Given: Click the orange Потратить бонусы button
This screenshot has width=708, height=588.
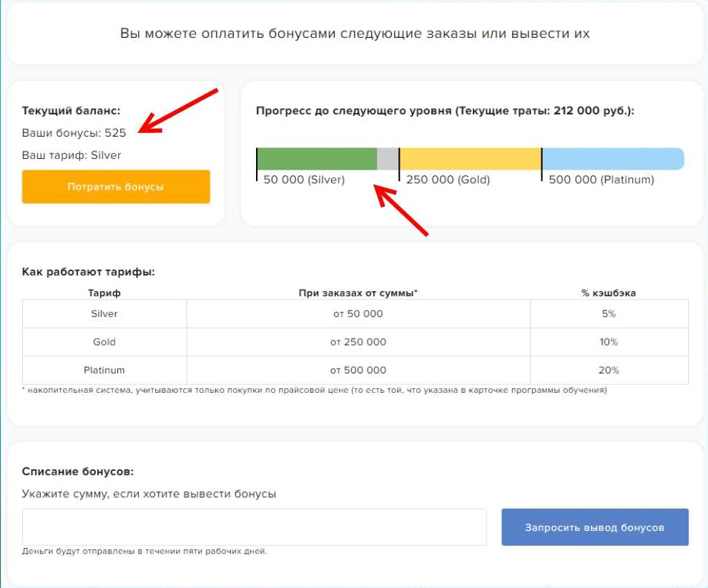Looking at the screenshot, I should [x=116, y=187].
